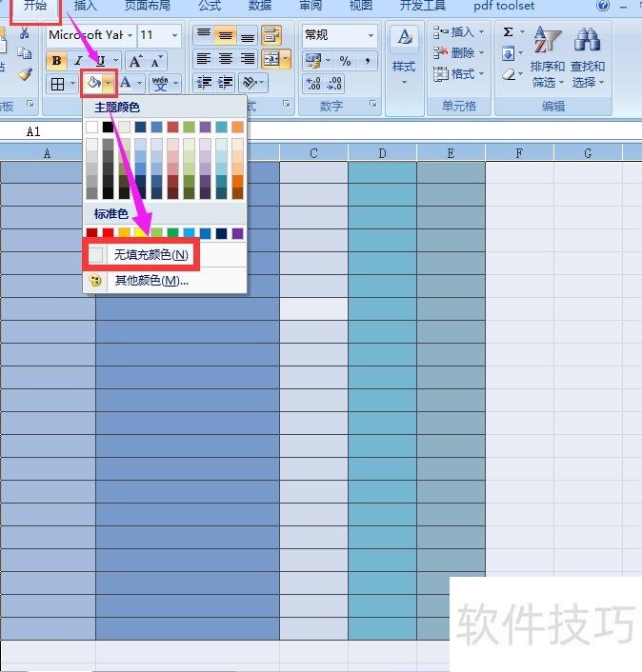Click the Accounting number format icon
The height and width of the screenshot is (672, 642).
(313, 61)
